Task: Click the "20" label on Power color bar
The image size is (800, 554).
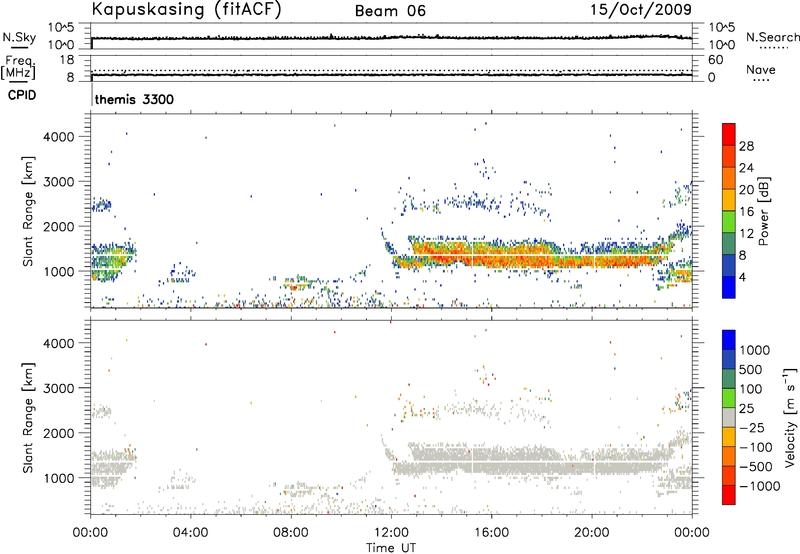Action: coord(746,190)
